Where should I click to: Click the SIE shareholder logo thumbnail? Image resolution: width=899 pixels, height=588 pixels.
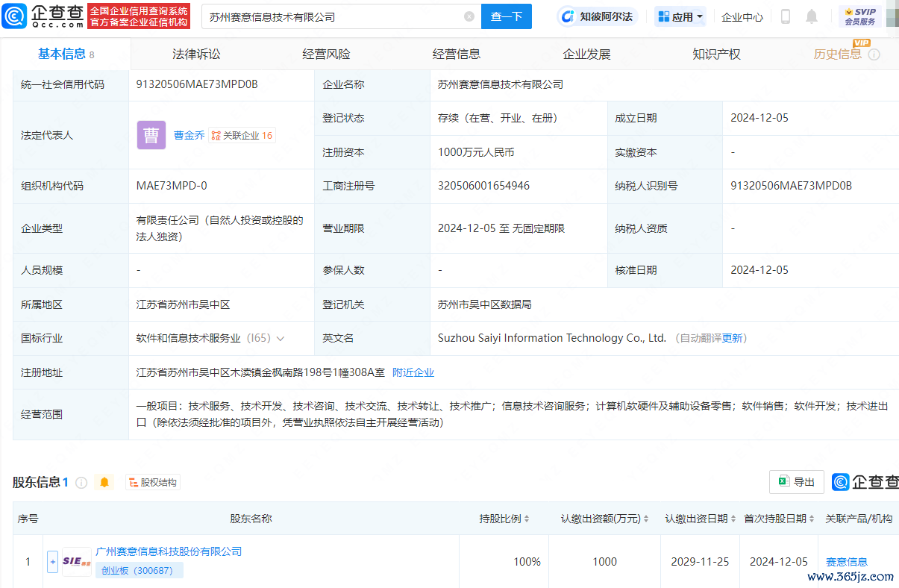pyautogui.click(x=77, y=562)
